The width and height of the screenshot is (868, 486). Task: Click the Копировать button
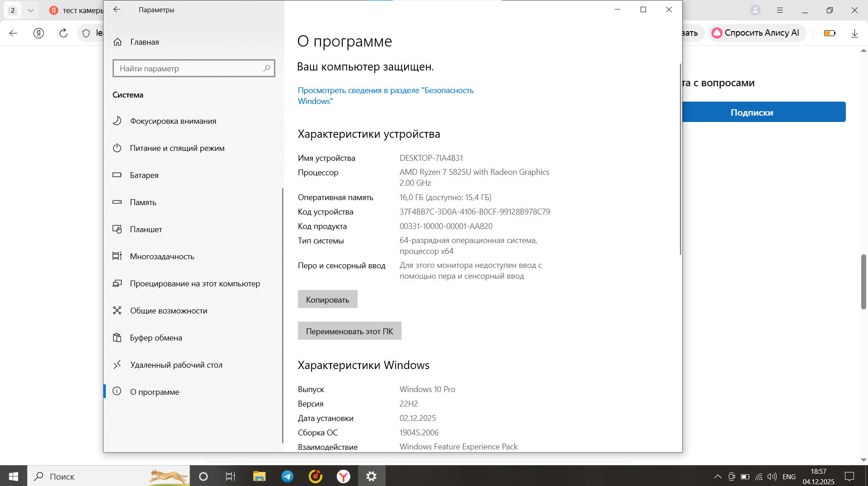tap(328, 299)
